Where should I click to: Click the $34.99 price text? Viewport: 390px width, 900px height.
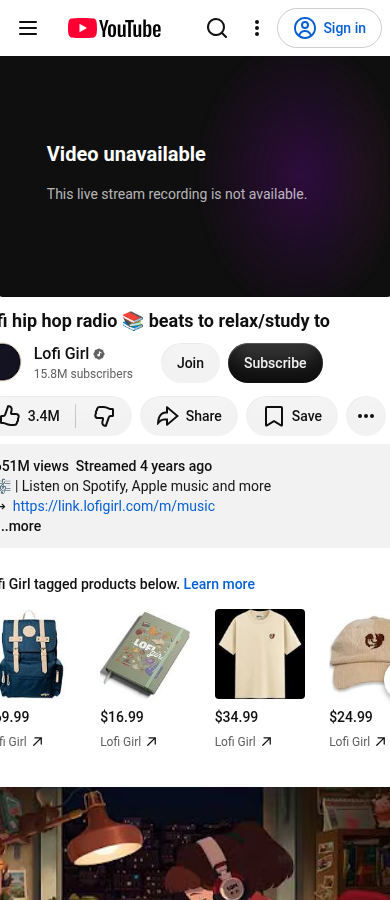click(237, 717)
